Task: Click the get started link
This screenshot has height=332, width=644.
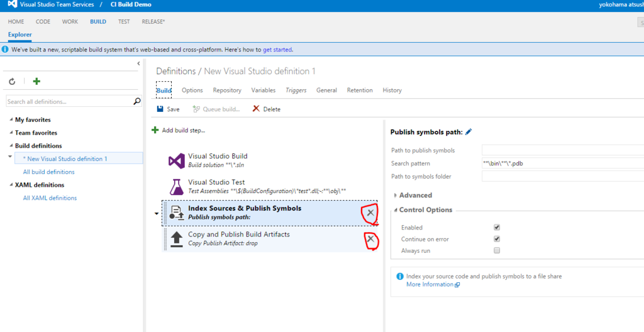Action: [x=277, y=50]
